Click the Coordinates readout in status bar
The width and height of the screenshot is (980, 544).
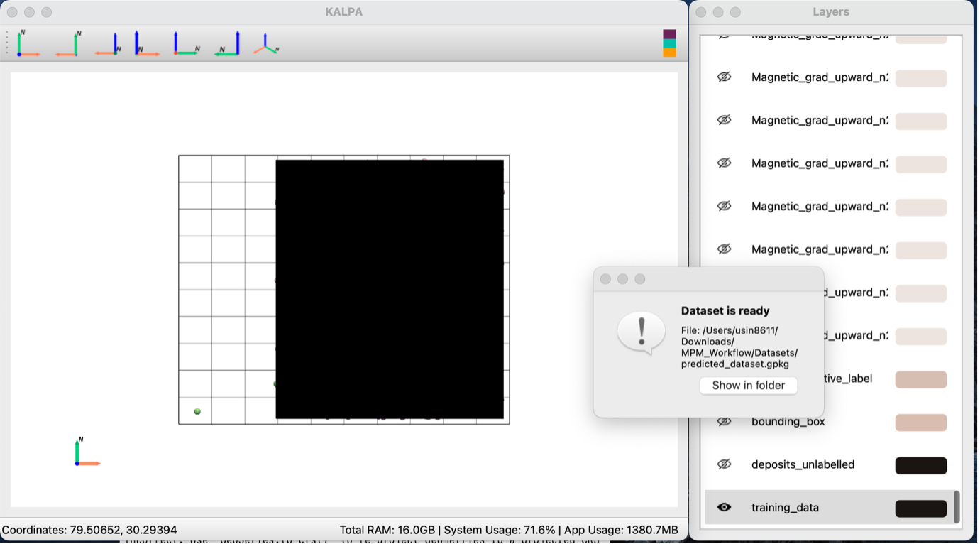coord(89,530)
